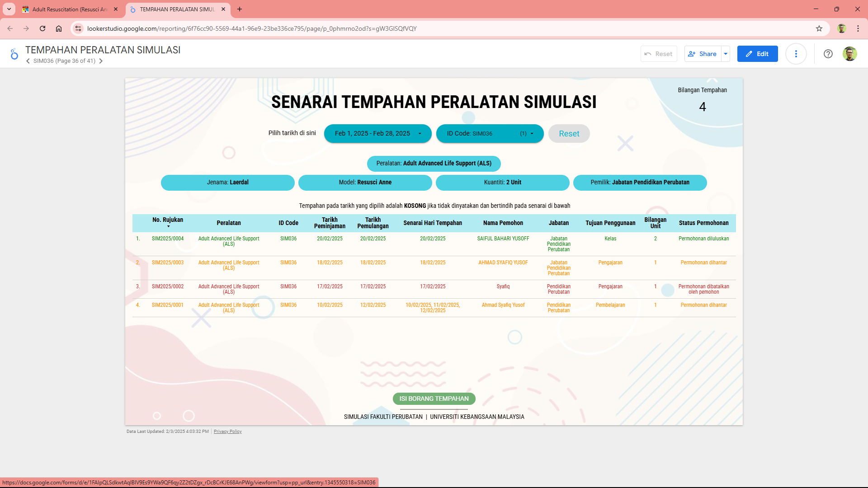Click ISI BORANG TEMPAHAN button
The width and height of the screenshot is (868, 488).
click(x=434, y=399)
